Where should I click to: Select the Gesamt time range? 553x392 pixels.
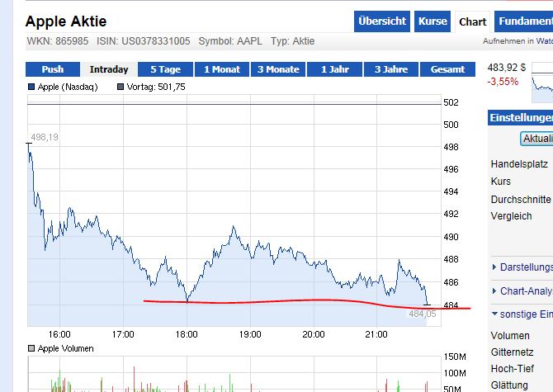click(x=447, y=69)
